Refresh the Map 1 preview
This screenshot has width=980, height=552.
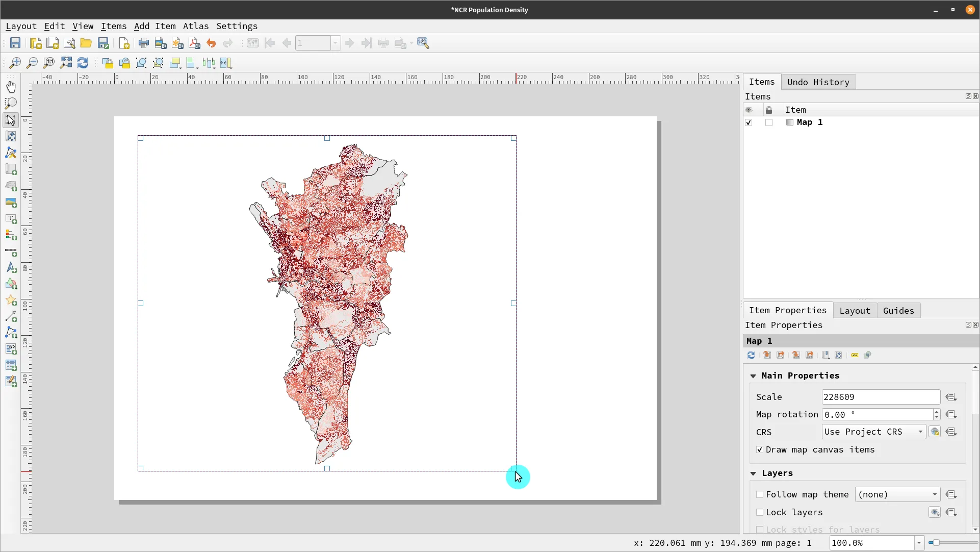[x=751, y=355]
